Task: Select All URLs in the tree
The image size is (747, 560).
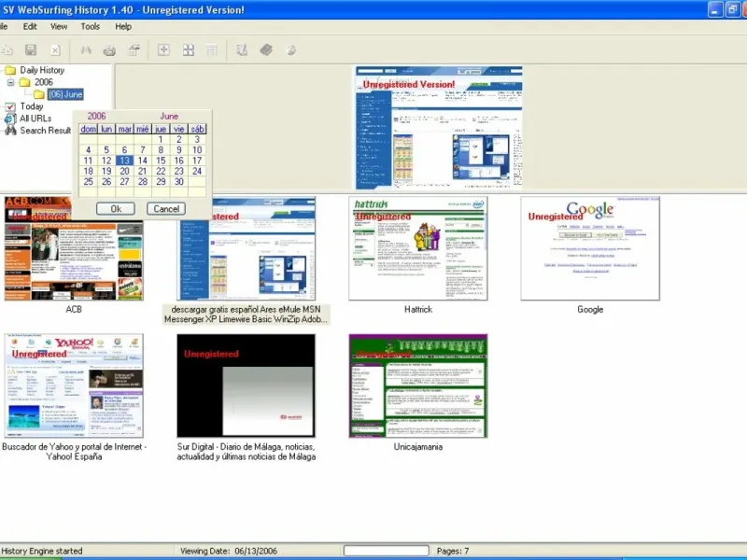Action: (35, 119)
